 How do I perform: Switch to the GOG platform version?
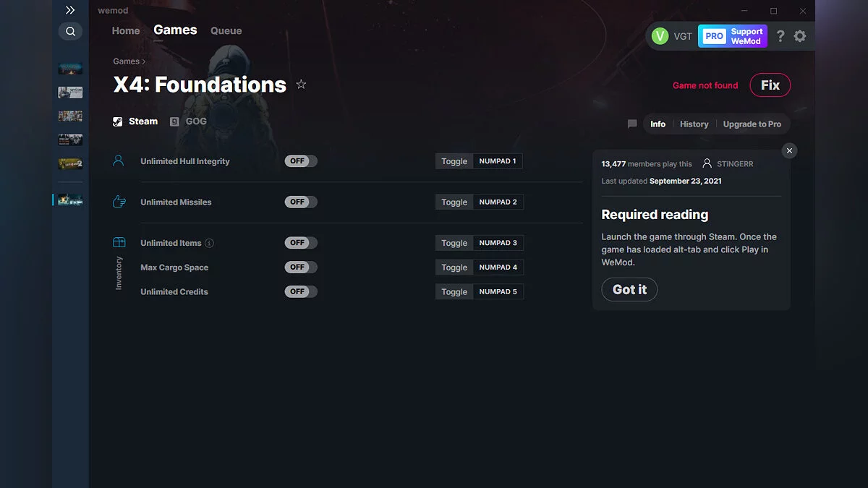[188, 121]
